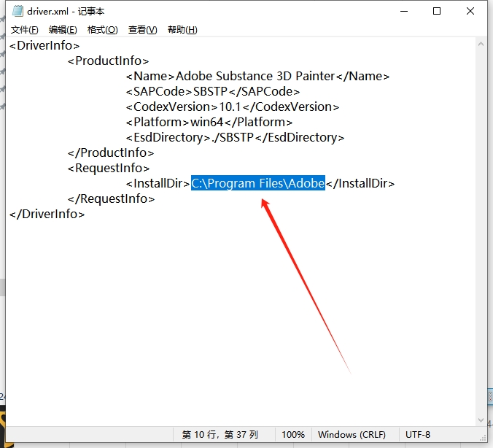
Task: Open the 帮助(H) menu
Action: pyautogui.click(x=182, y=30)
